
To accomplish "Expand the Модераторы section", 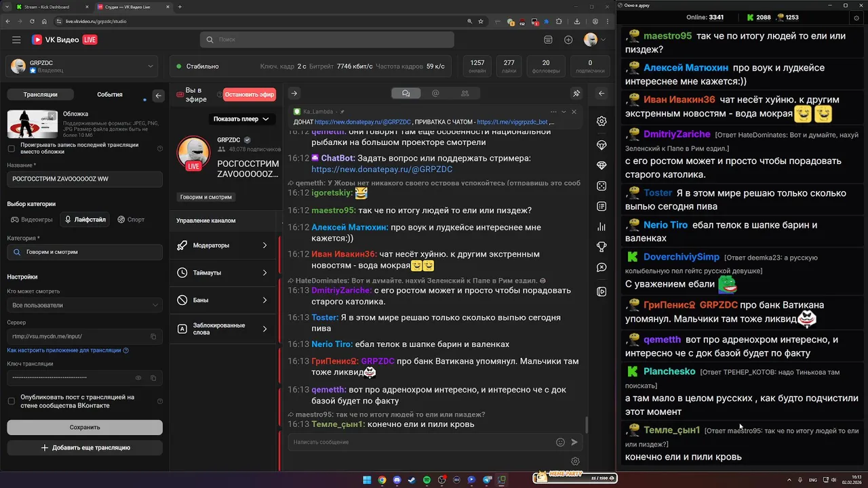I will 223,245.
